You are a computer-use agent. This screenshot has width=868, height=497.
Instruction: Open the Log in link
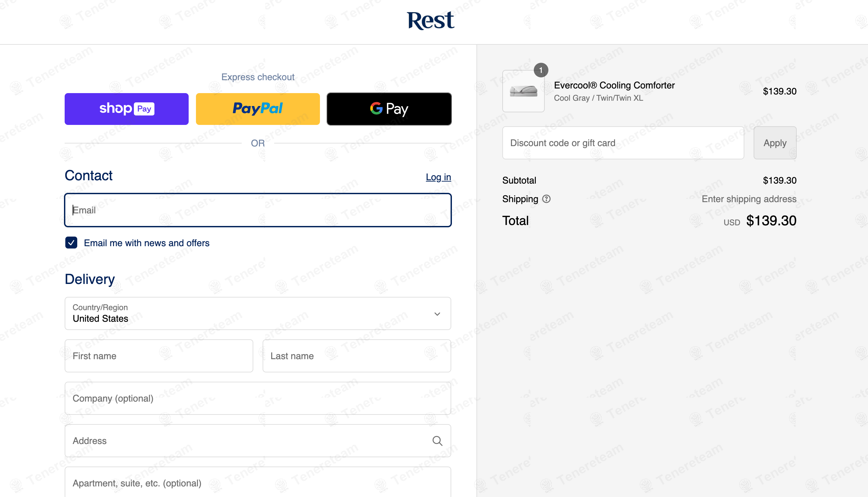pyautogui.click(x=438, y=177)
